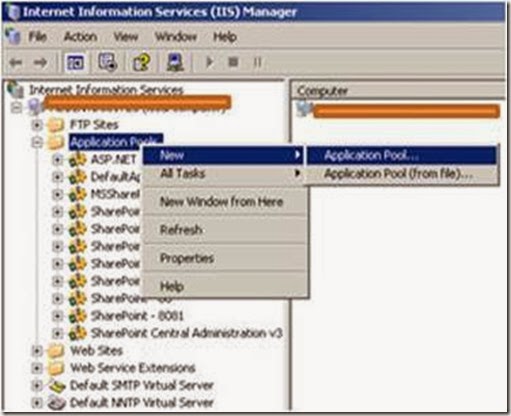Click the IIS Manager title bar icon
The width and height of the screenshot is (511, 416).
(13, 12)
